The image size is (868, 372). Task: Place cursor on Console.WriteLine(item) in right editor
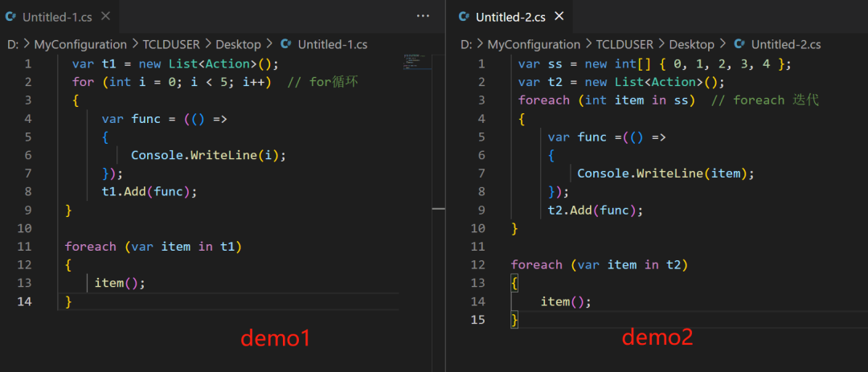click(x=665, y=174)
